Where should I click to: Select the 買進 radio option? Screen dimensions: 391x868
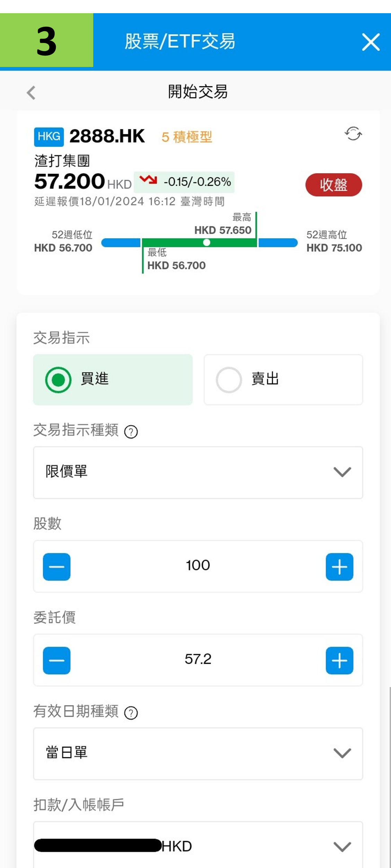coord(58,380)
